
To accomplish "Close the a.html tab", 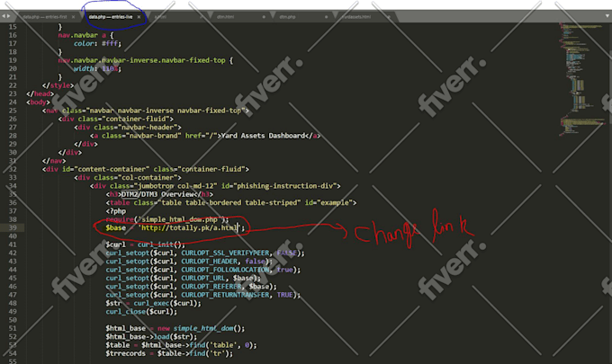I will click(x=202, y=17).
